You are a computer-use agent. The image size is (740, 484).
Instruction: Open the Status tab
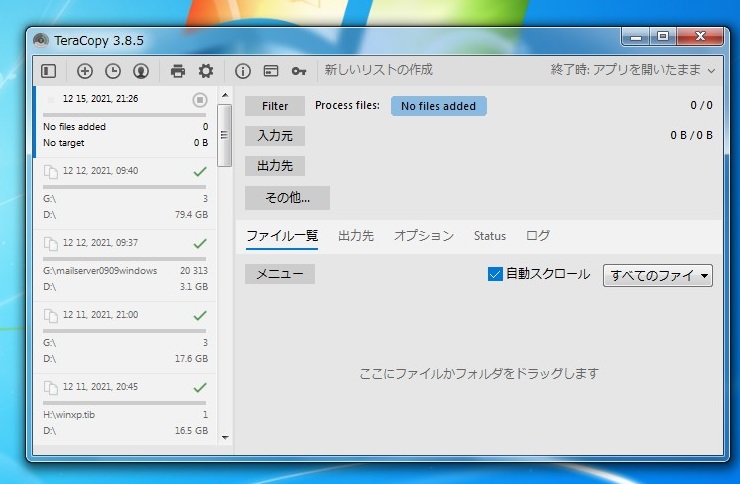(x=489, y=236)
